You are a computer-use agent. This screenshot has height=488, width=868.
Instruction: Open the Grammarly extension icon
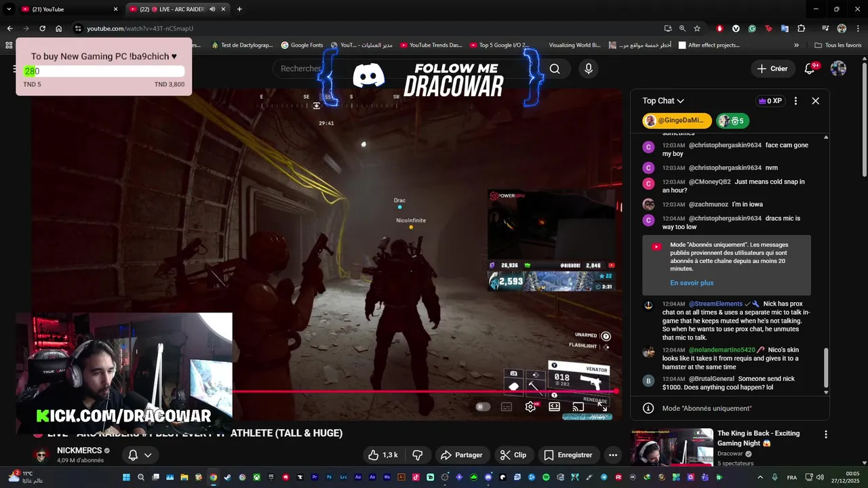click(752, 28)
